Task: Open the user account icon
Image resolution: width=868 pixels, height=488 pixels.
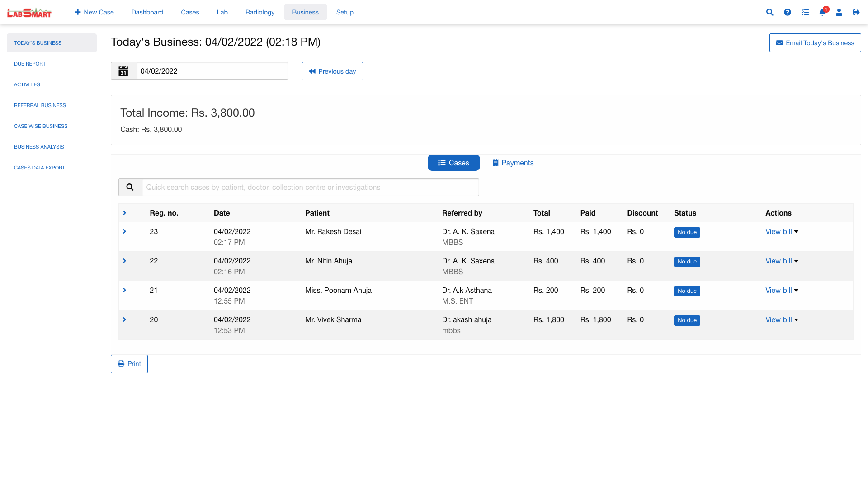Action: 839,12
